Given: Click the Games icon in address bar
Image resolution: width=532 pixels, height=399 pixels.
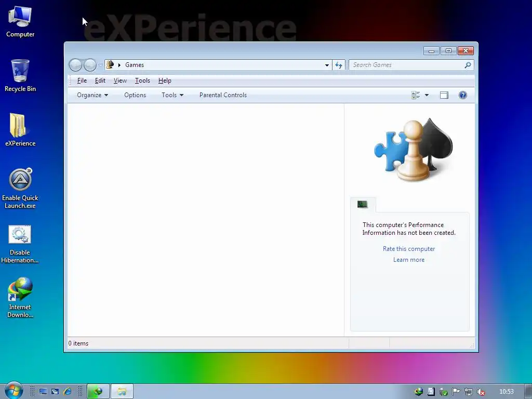Looking at the screenshot, I should (110, 64).
